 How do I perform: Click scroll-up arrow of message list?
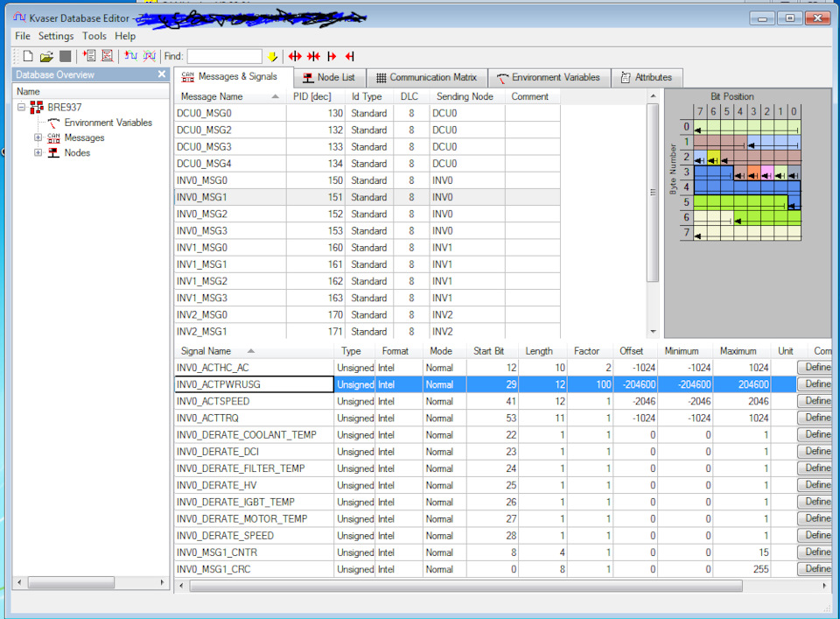coord(653,96)
